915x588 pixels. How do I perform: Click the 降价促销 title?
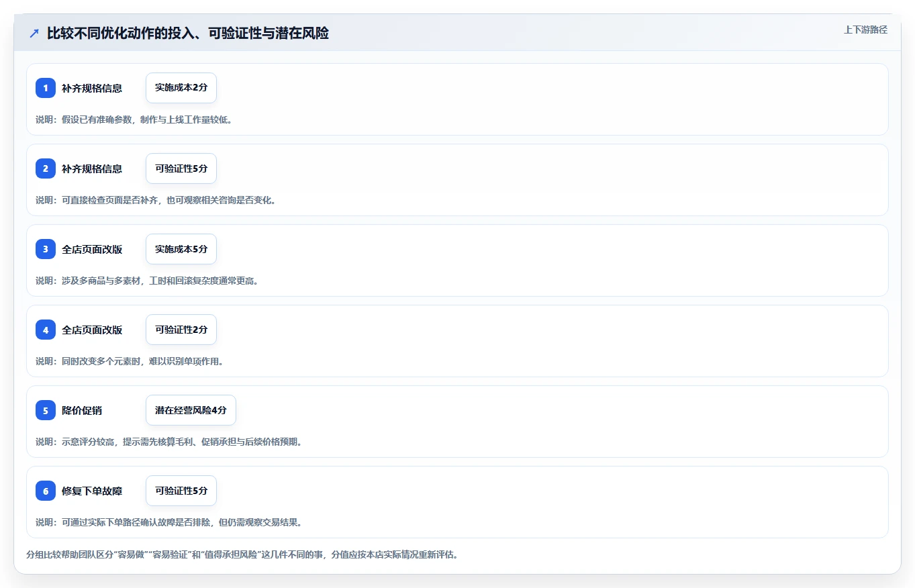point(82,410)
